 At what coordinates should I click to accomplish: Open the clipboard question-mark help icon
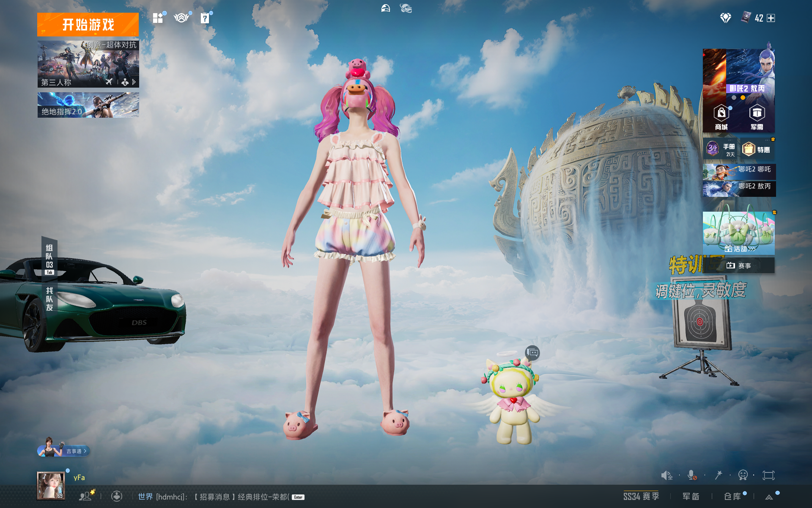tap(205, 18)
